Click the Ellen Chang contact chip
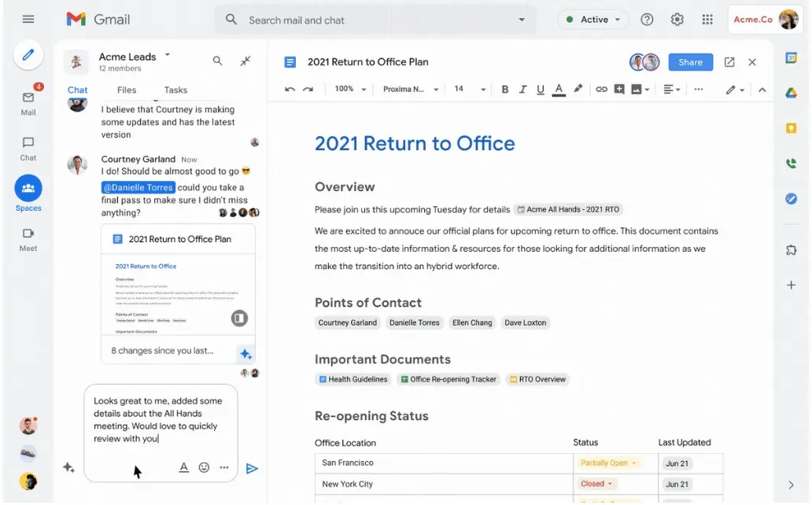This screenshot has width=812, height=505. click(x=472, y=323)
